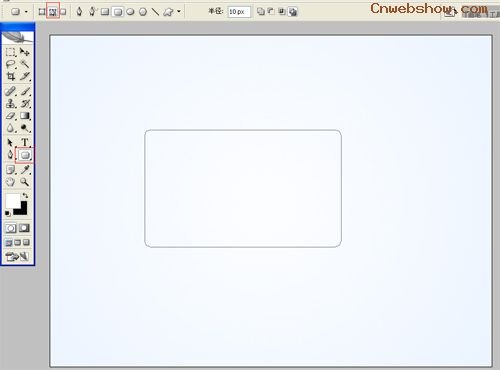Viewport: 500px width, 370px height.
Task: Pick the Custom Shape tool in options bar
Action: 169,12
